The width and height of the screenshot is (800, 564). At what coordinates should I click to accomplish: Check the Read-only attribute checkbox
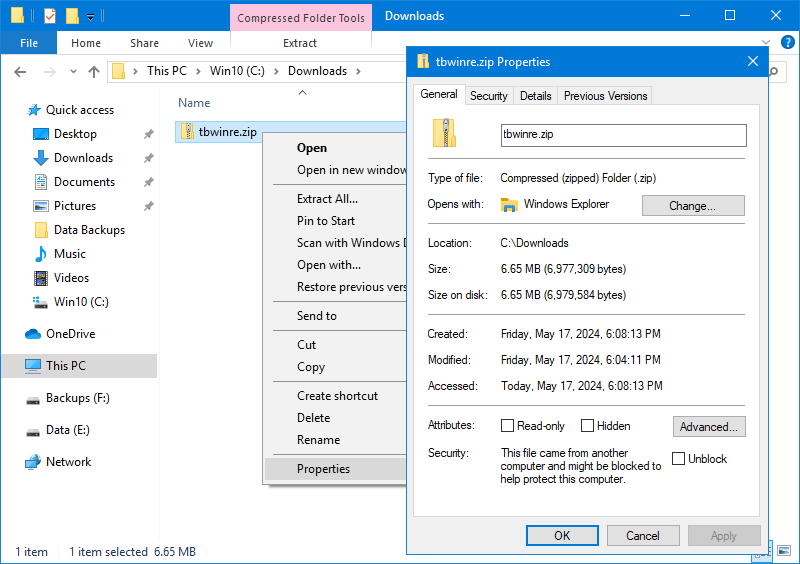pos(507,426)
